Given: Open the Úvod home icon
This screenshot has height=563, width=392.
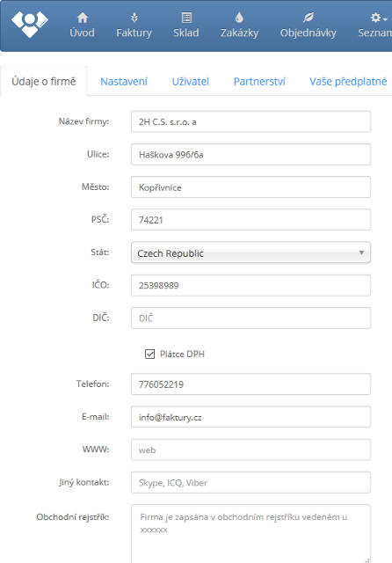Looking at the screenshot, I should tap(83, 18).
